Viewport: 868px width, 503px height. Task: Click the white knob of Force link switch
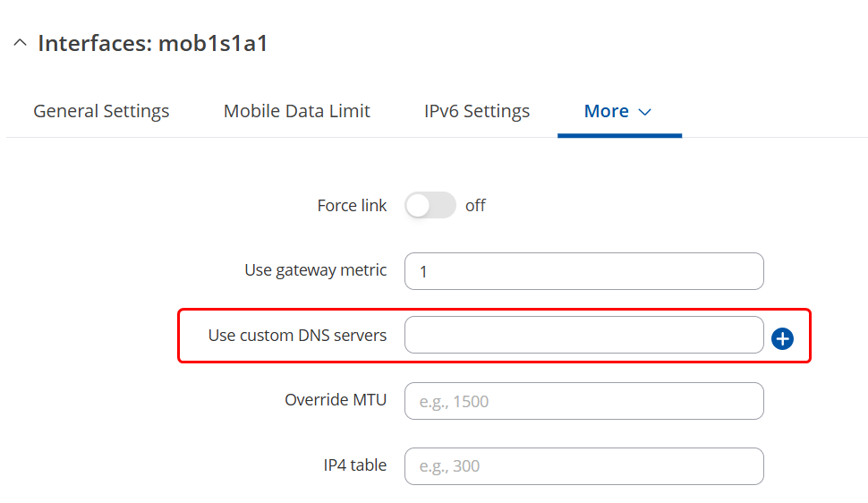(419, 206)
